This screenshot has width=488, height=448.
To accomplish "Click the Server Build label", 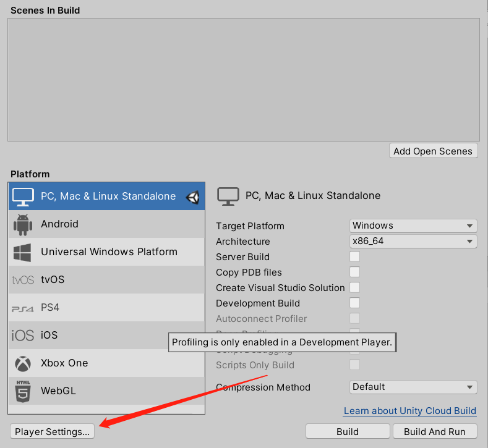I will click(242, 257).
